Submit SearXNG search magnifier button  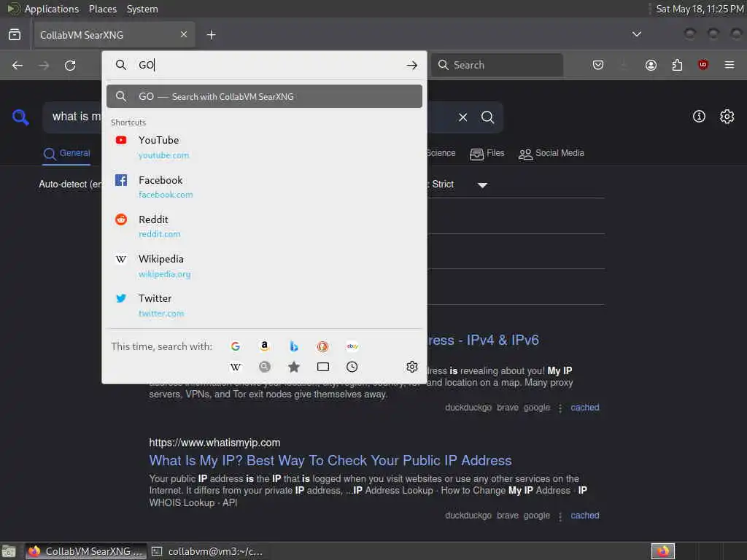click(x=487, y=117)
